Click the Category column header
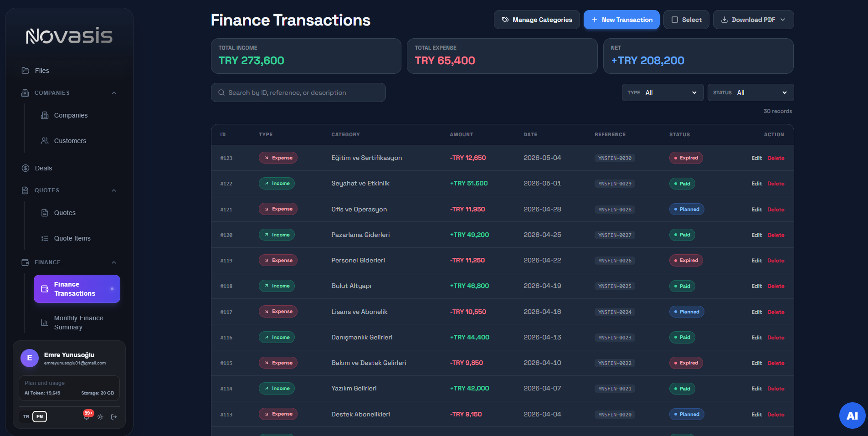Screen dimensions: 868x436 tap(345, 134)
